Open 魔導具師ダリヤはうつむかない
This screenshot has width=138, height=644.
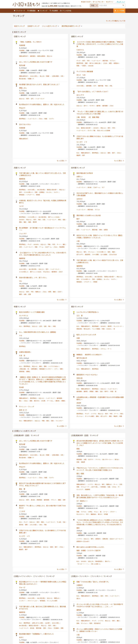[x=87, y=374]
